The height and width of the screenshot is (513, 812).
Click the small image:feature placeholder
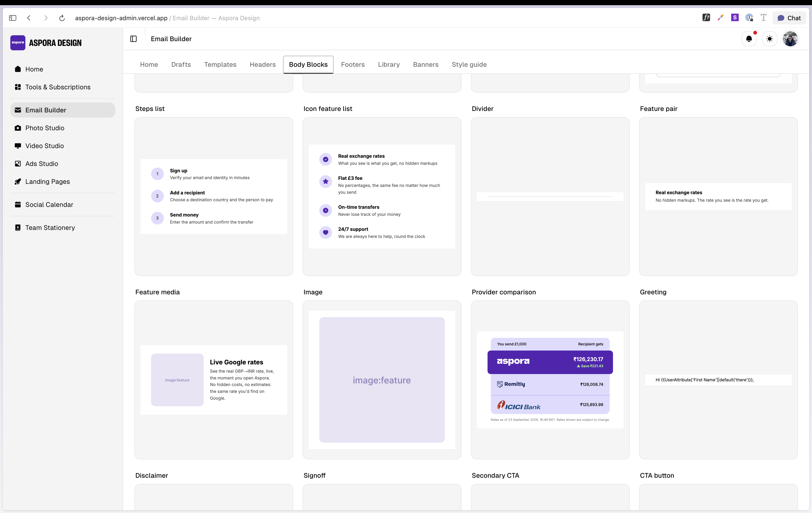pyautogui.click(x=177, y=380)
